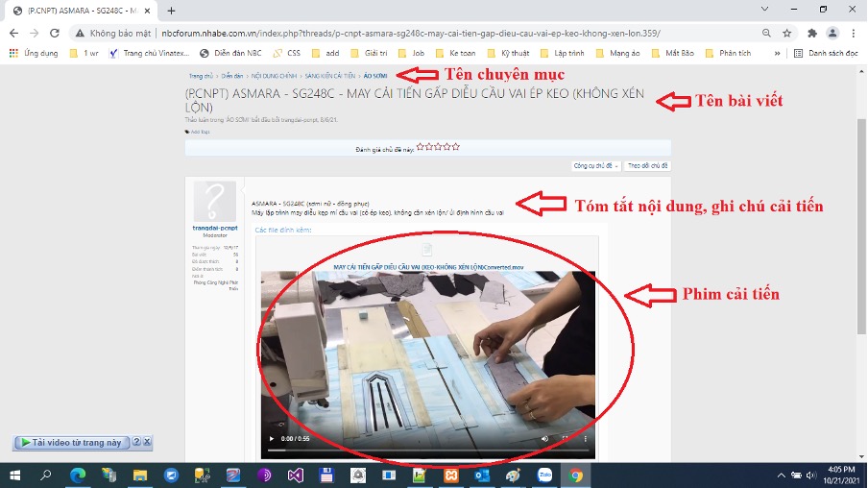Open the Chrome extensions puzzle icon

click(x=812, y=34)
